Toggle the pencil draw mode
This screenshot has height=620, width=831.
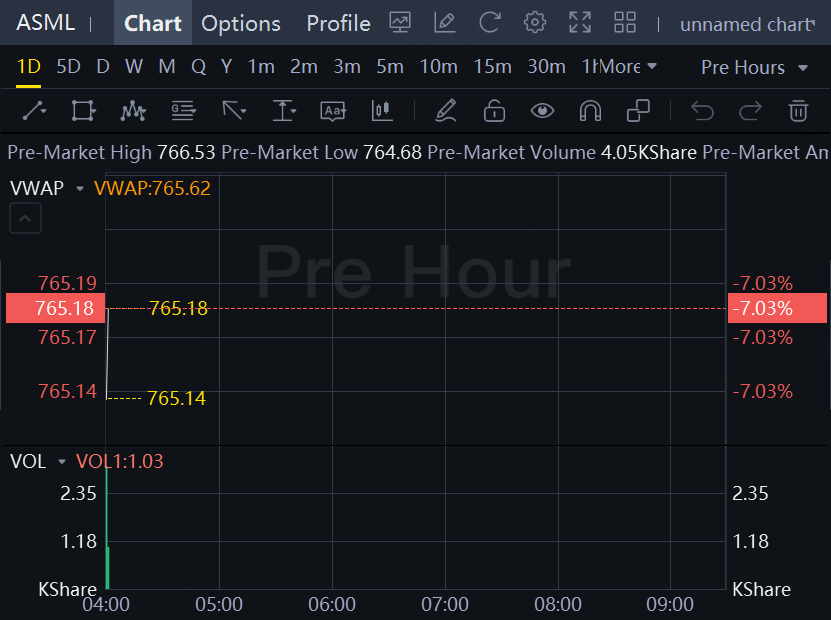446,110
